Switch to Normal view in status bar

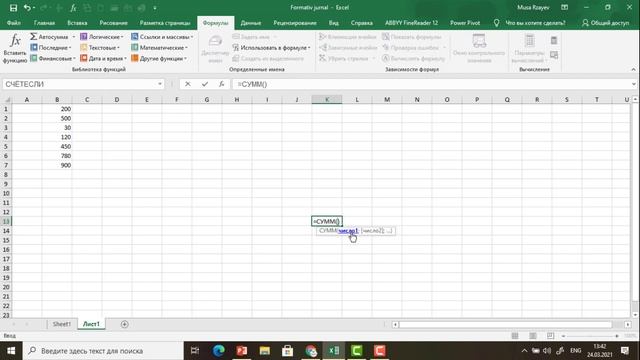pos(515,336)
